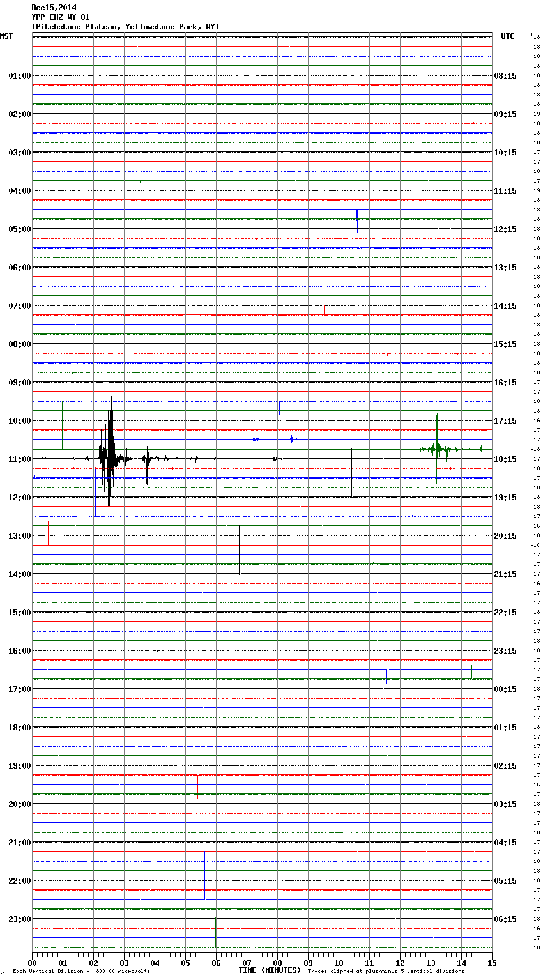This screenshot has height=980, width=543.
Task: Select the "09:00" MST time label
Action: tap(19, 383)
